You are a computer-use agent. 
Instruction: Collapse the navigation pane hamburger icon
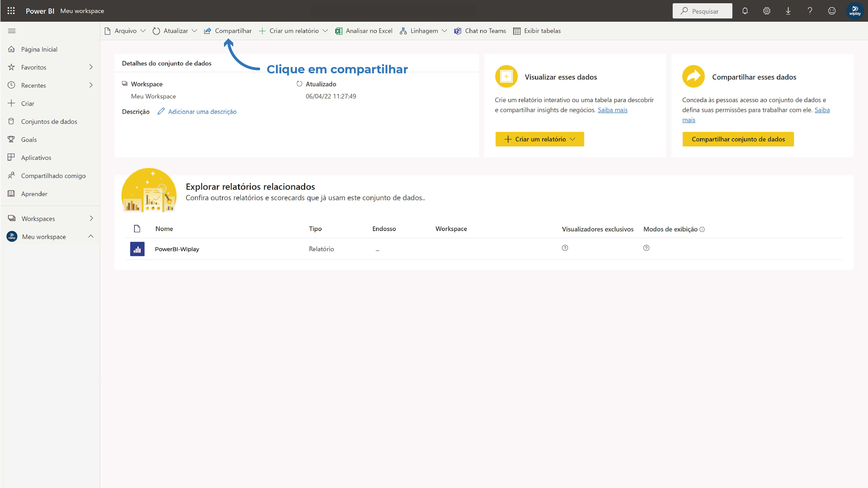point(12,31)
